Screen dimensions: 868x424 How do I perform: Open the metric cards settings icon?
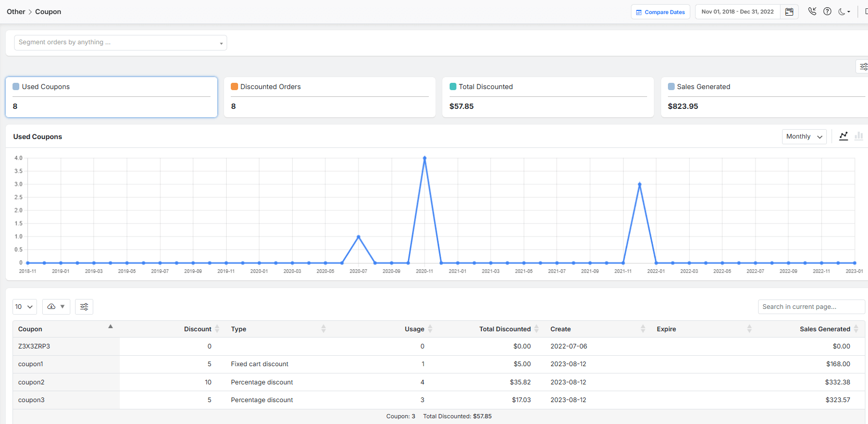(863, 67)
